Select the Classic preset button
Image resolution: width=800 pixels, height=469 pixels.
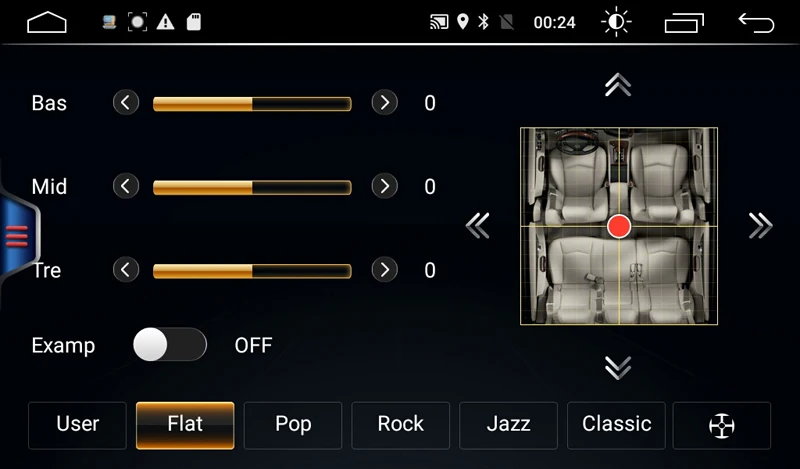616,425
